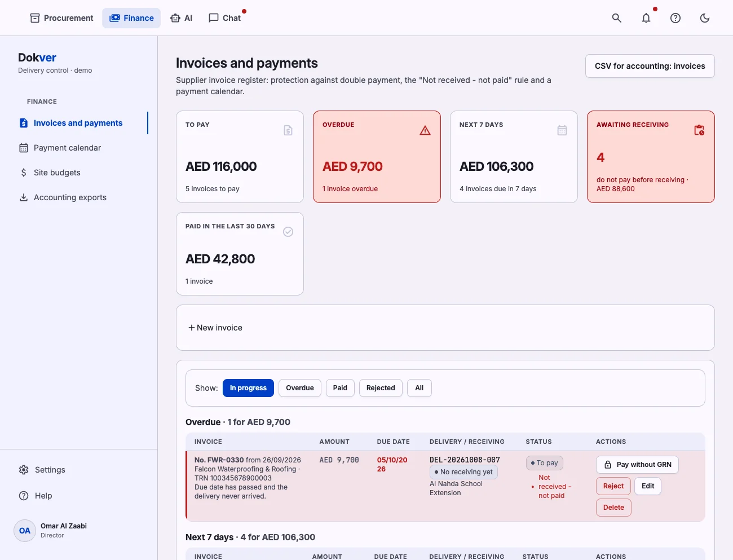
Task: Open the search magnifier icon
Action: 617,18
